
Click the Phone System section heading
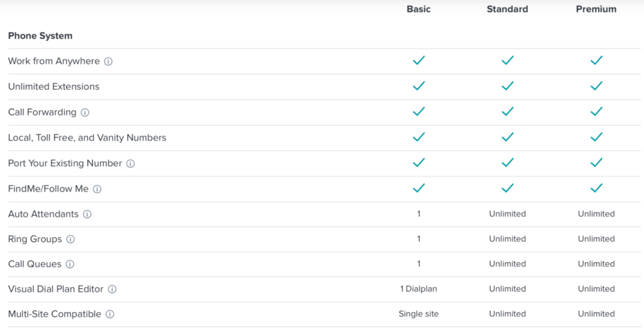point(40,36)
